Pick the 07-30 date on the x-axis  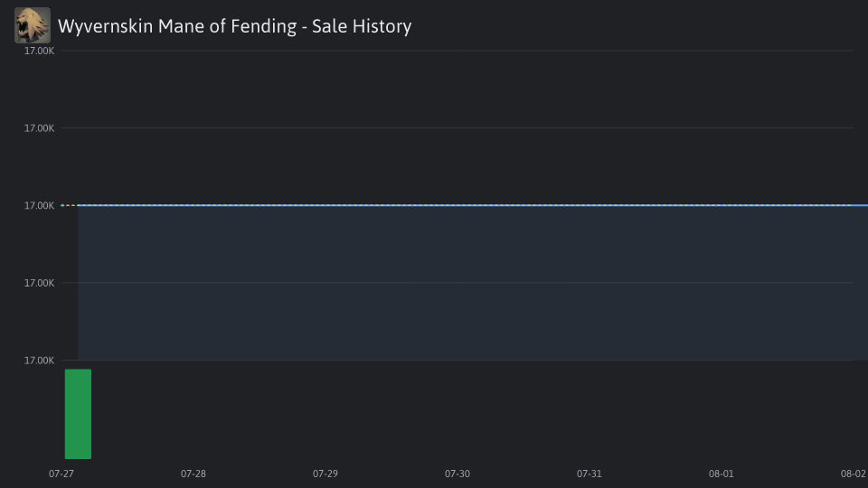458,474
